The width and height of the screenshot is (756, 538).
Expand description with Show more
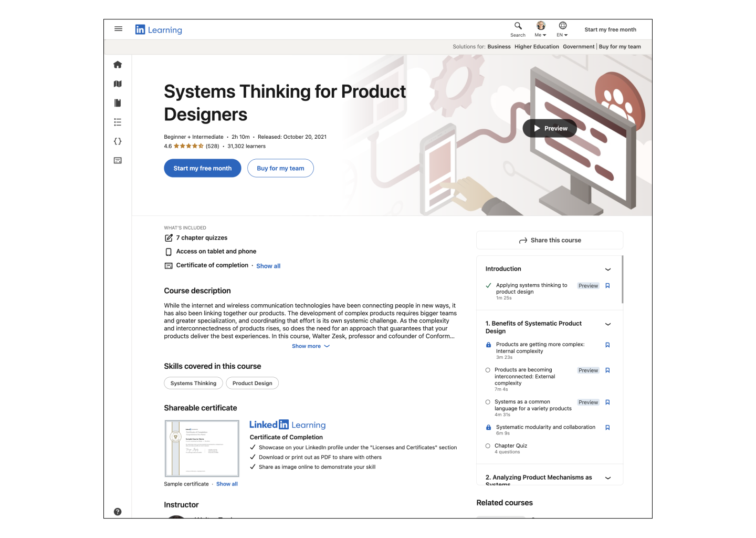(x=311, y=346)
